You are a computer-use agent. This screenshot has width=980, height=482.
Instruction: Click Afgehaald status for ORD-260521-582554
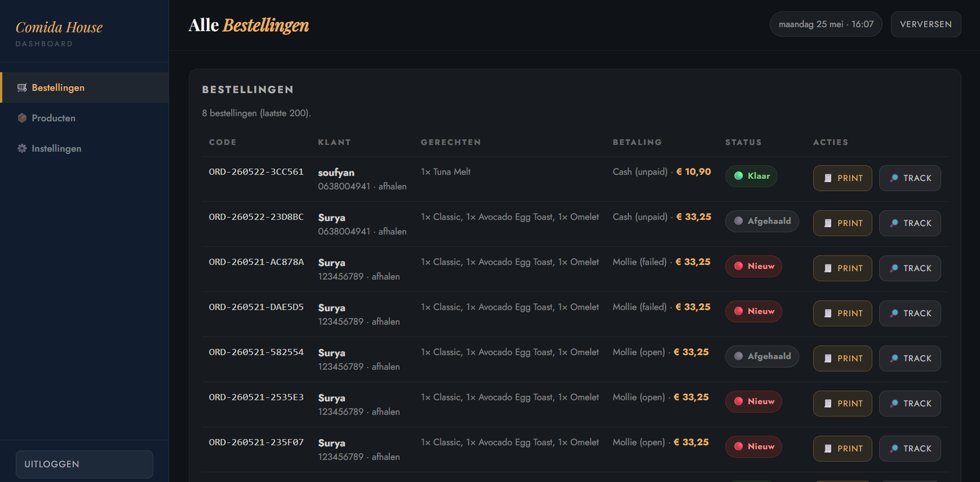(x=762, y=356)
